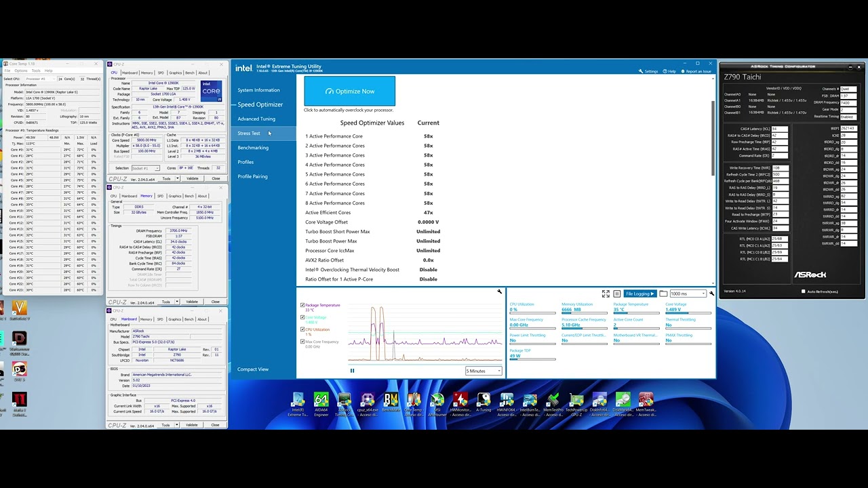The image size is (868, 488).
Task: Toggle the Package Temperature graph checkbox
Action: pos(302,305)
